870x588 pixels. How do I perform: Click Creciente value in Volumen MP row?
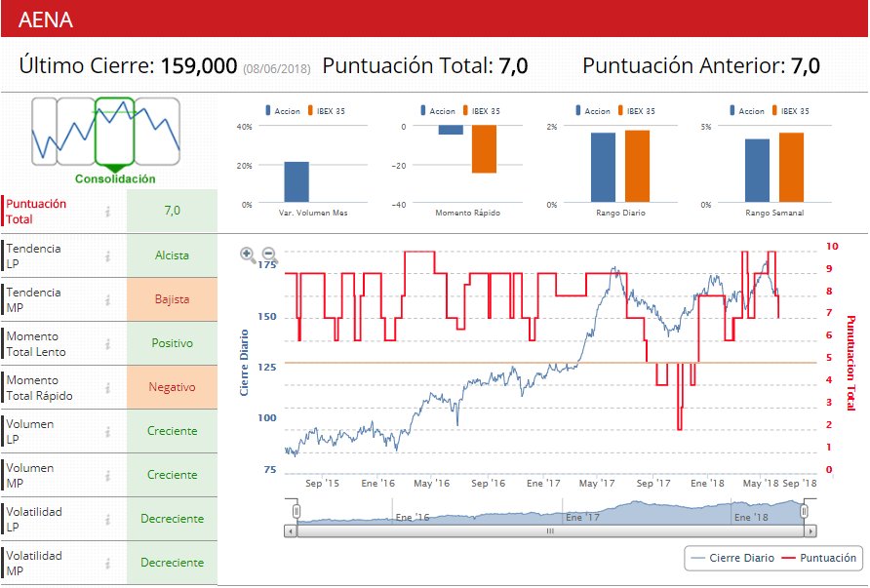click(x=172, y=475)
